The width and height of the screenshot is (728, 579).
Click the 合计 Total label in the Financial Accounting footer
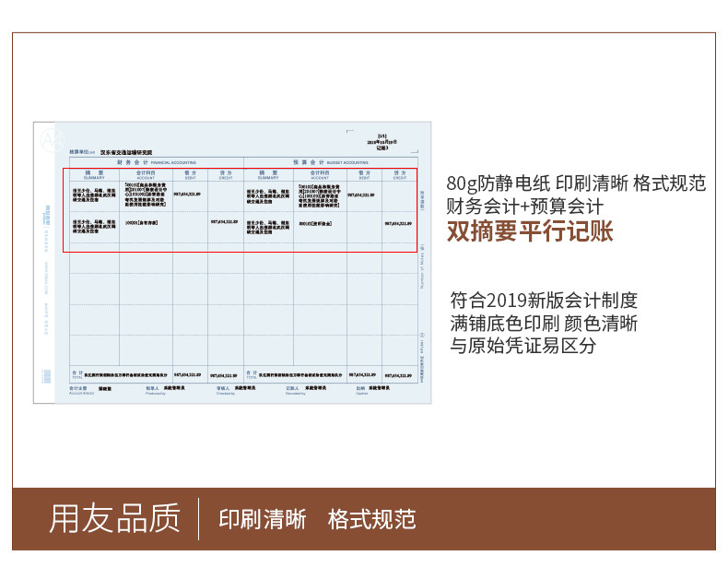pyautogui.click(x=76, y=375)
